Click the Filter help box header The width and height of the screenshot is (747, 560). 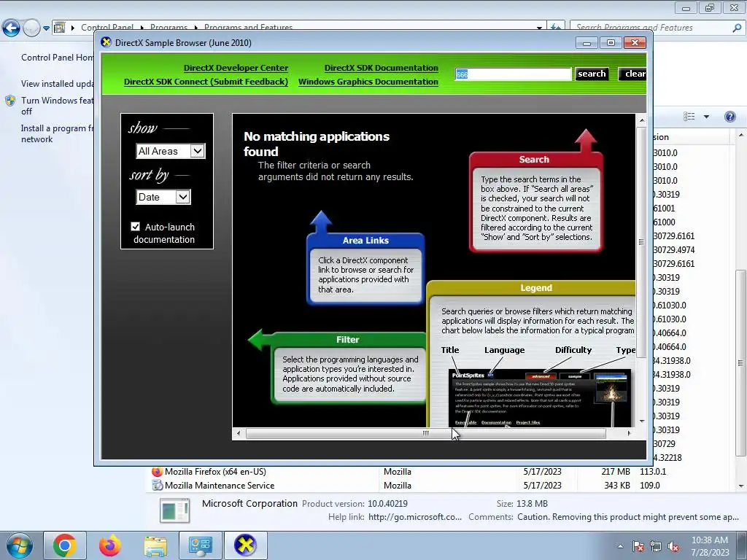347,340
